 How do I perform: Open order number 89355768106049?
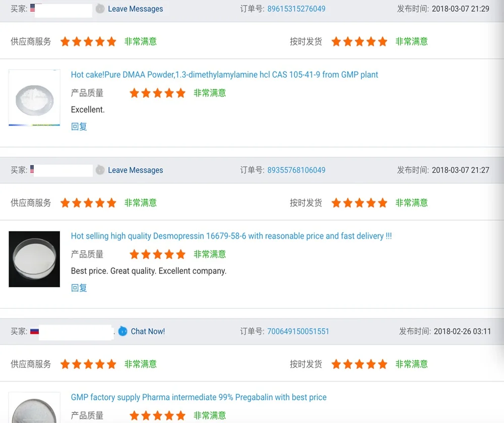pyautogui.click(x=296, y=170)
